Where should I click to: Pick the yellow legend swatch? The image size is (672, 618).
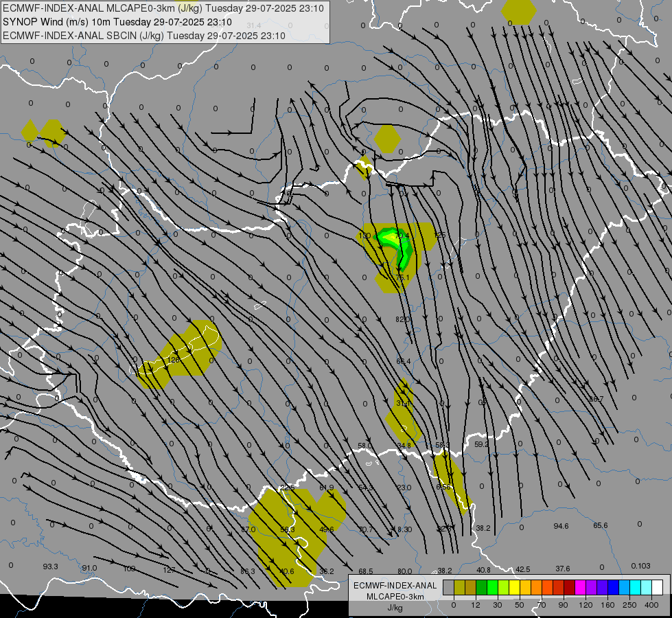[x=515, y=587]
